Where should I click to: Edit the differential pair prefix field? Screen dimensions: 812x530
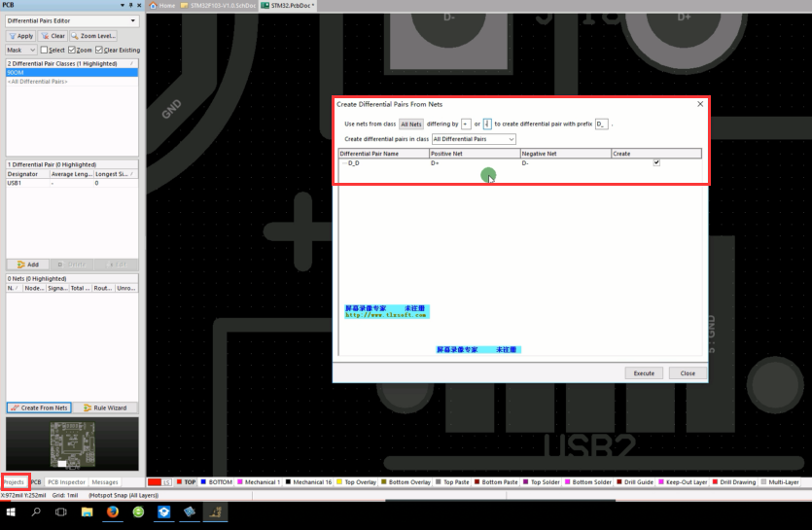click(601, 124)
